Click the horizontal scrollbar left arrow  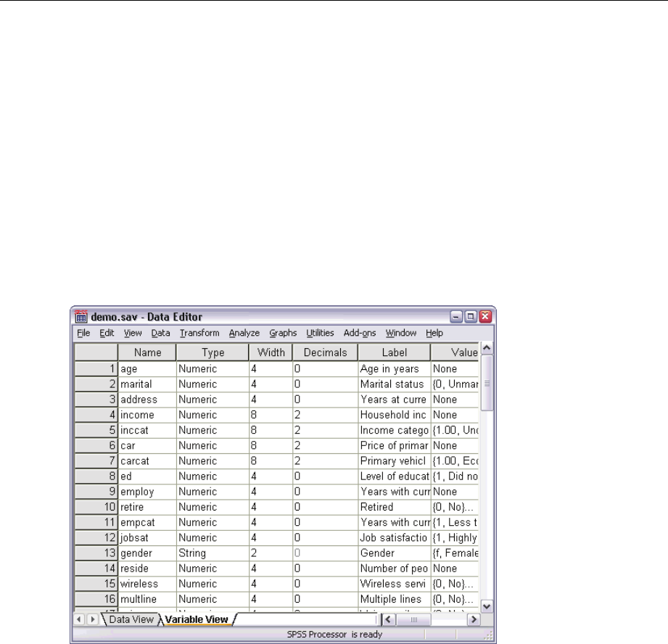(x=388, y=619)
